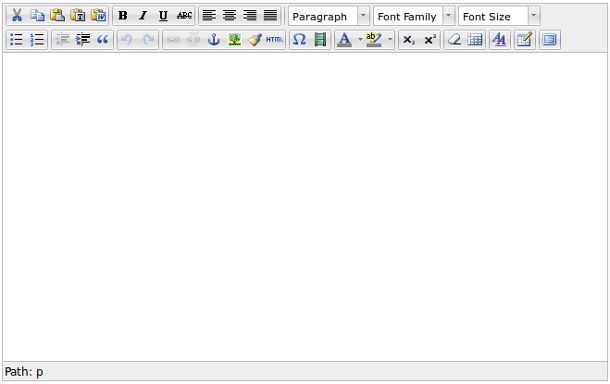Click the greyed-out Unlink icon

pos(193,40)
